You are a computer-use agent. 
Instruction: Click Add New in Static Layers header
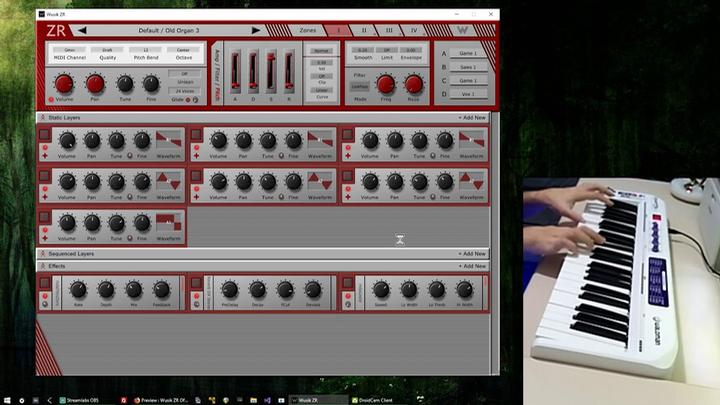[x=472, y=118]
